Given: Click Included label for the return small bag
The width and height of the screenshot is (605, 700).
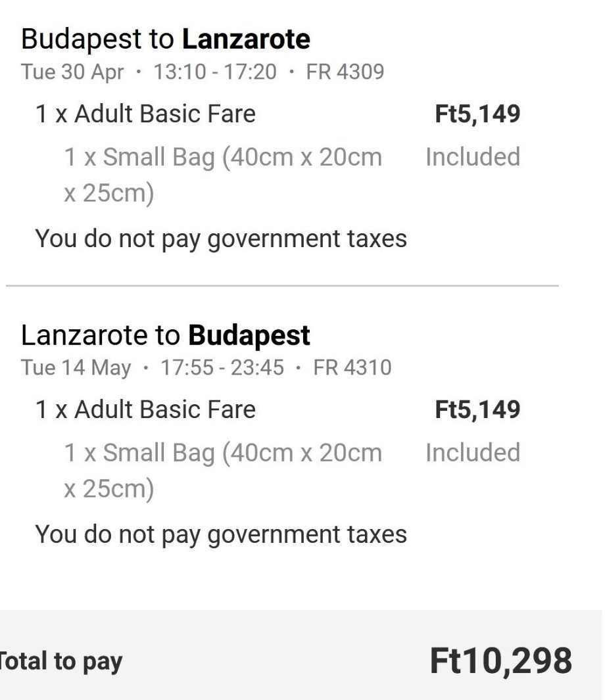Looking at the screenshot, I should (472, 453).
